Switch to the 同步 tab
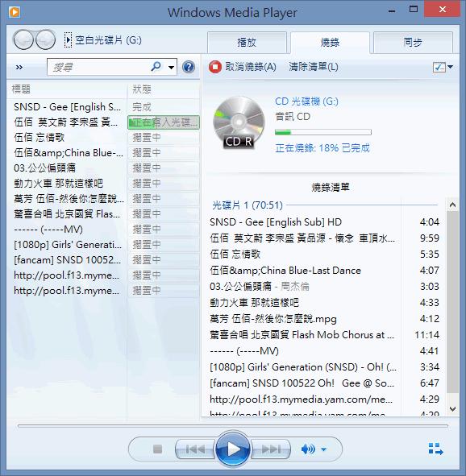The image size is (466, 476). [413, 42]
